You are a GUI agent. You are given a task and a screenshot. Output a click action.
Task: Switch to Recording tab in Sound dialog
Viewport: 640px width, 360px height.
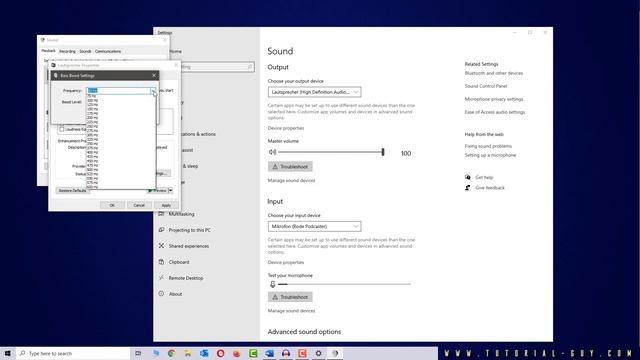[x=67, y=51]
